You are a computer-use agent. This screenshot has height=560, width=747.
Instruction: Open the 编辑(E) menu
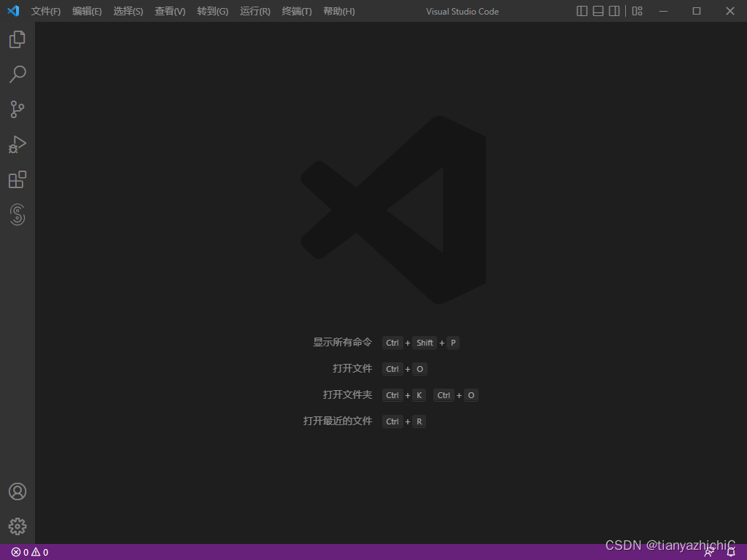pyautogui.click(x=87, y=11)
